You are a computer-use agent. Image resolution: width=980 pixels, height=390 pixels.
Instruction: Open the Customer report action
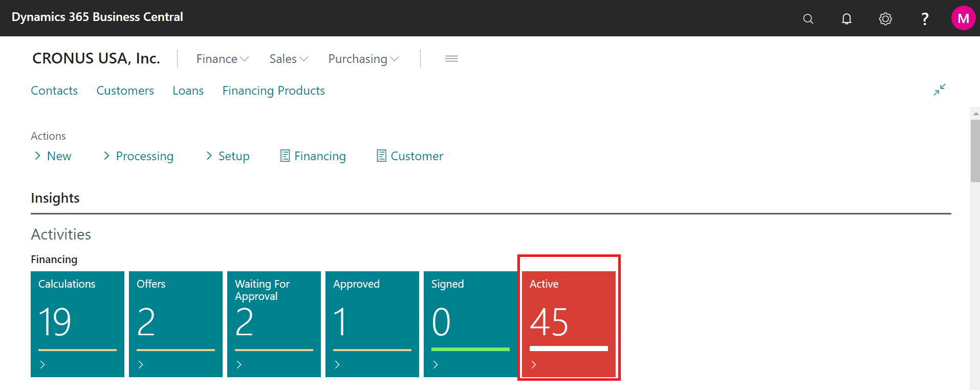click(410, 156)
